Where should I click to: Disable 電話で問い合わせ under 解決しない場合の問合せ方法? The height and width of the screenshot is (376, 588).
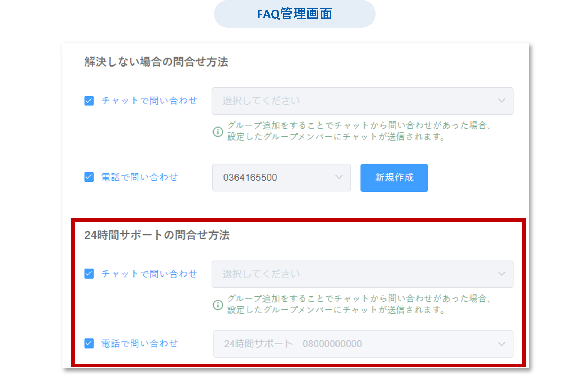click(89, 177)
